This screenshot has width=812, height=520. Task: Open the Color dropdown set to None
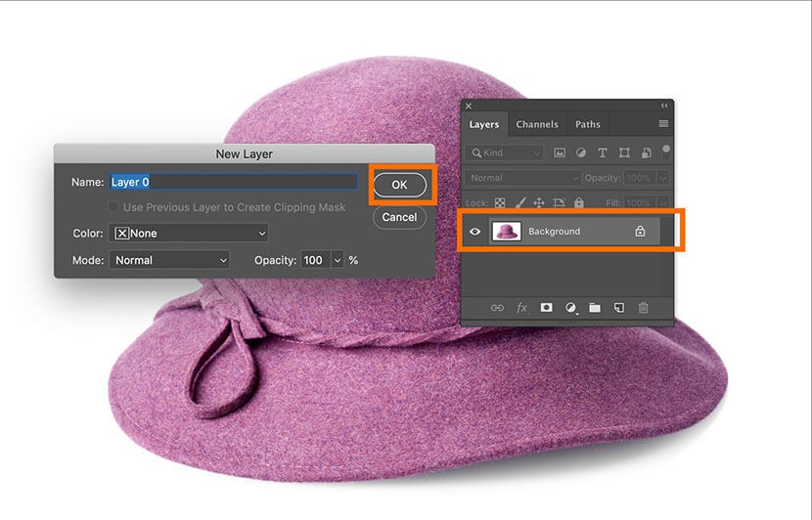click(x=190, y=234)
